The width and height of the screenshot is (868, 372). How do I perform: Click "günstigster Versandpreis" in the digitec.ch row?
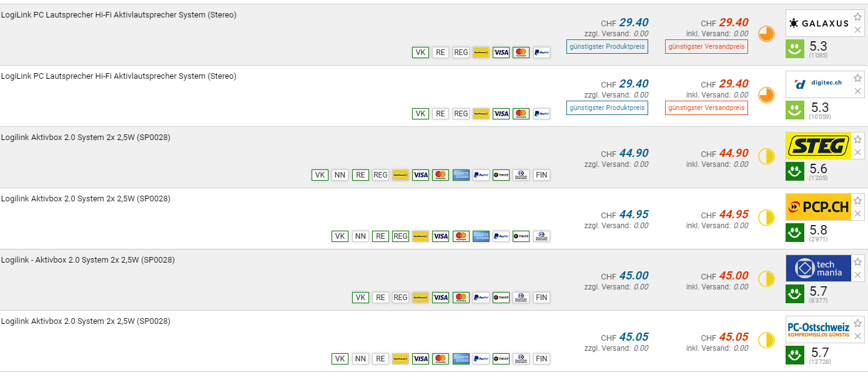pyautogui.click(x=706, y=108)
